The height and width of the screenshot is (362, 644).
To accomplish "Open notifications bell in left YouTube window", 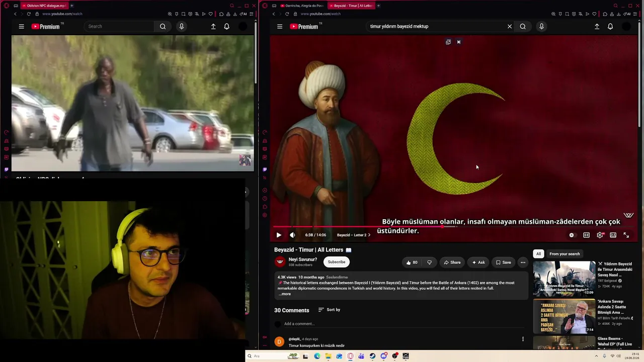I will tap(226, 27).
